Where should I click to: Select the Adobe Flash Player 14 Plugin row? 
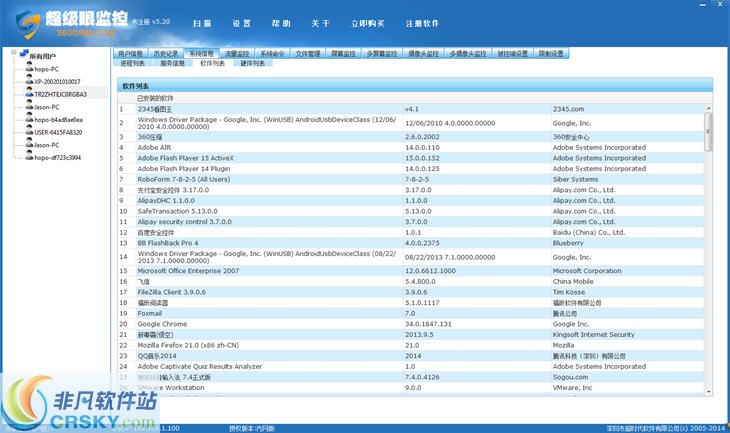(411, 169)
